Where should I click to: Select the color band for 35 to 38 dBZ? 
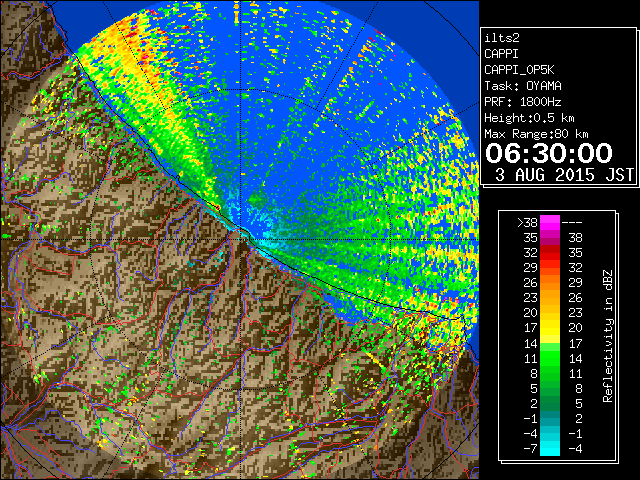tap(550, 238)
